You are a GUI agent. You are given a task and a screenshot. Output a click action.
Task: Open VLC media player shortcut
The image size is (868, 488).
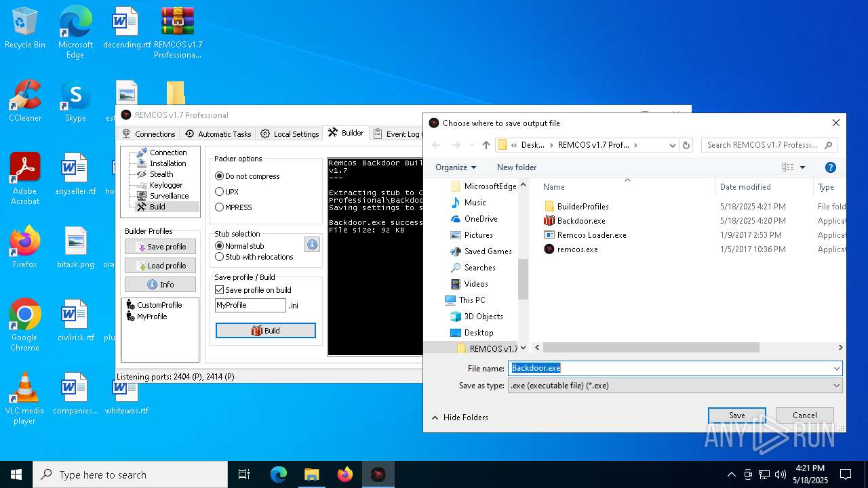click(x=25, y=399)
